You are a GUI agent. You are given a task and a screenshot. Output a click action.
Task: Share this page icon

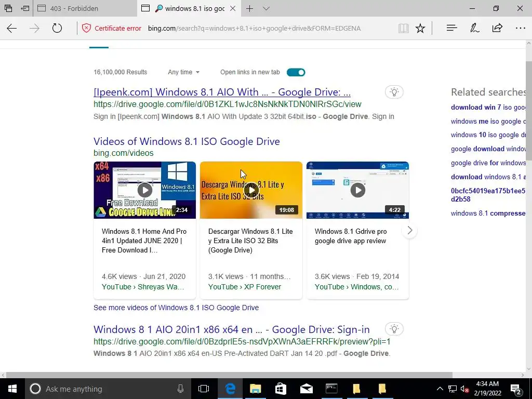(x=497, y=28)
